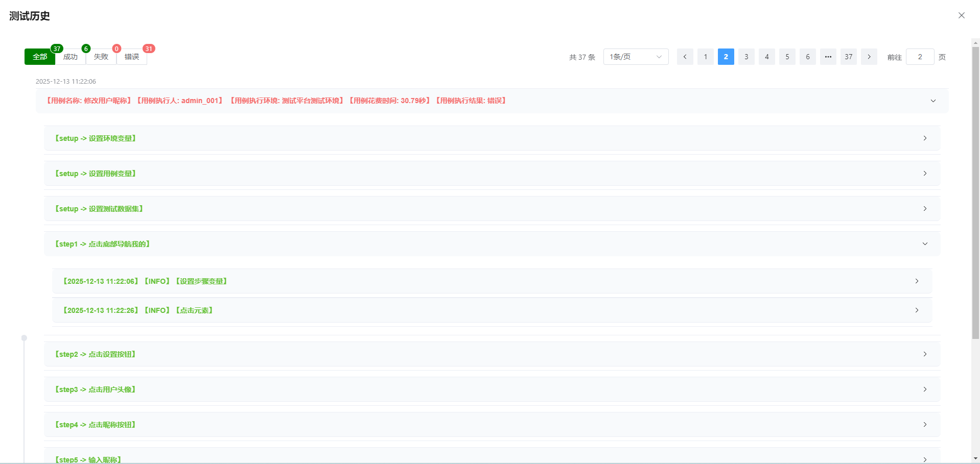Open the 1条/页 page size dropdown
The width and height of the screenshot is (980, 464).
pyautogui.click(x=636, y=57)
